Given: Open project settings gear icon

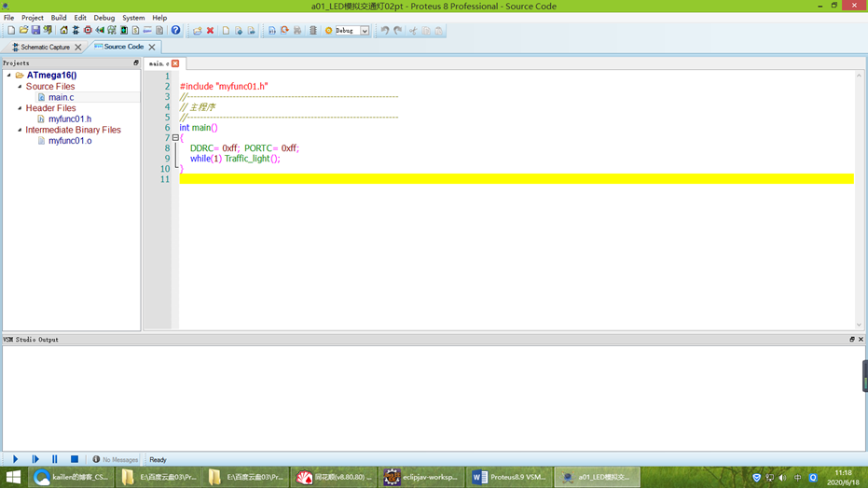Looking at the screenshot, I should tap(328, 31).
